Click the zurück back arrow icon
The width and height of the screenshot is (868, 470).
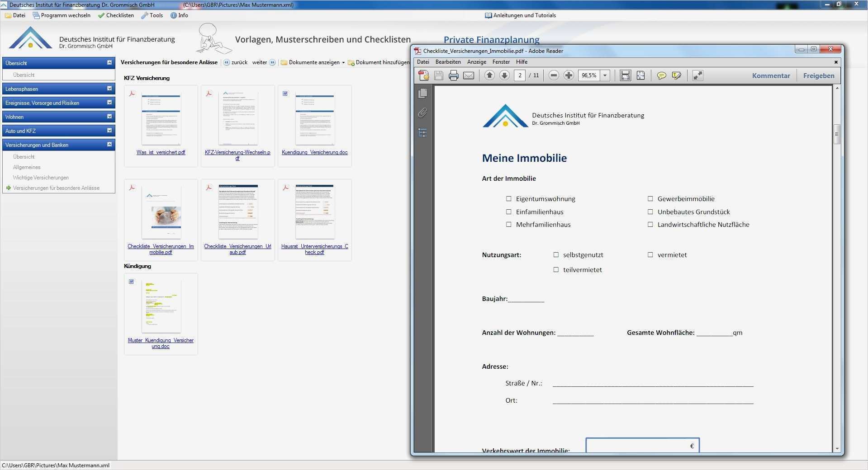pos(227,62)
